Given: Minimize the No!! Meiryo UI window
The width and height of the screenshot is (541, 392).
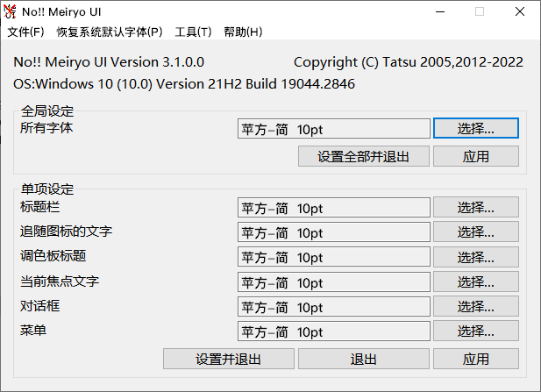Looking at the screenshot, I should pos(440,11).
